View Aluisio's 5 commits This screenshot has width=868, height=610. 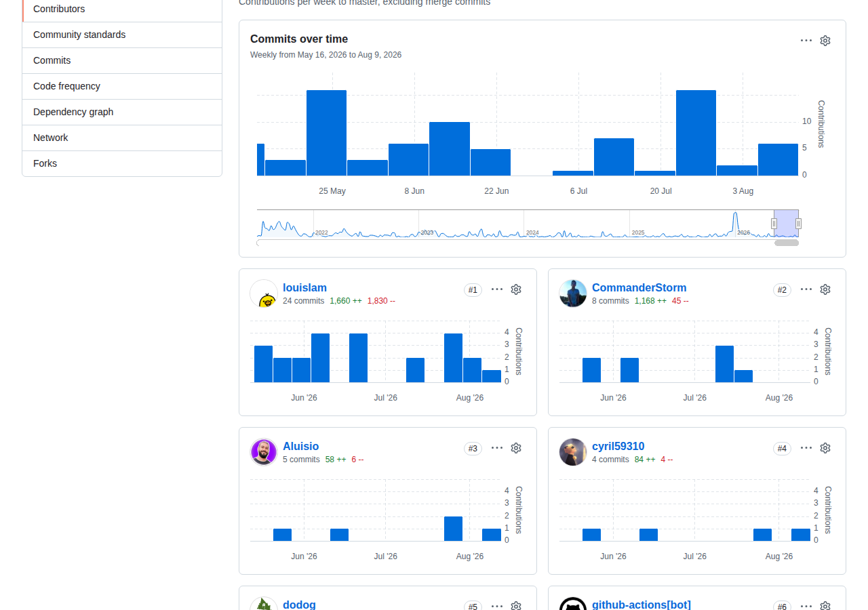pyautogui.click(x=301, y=460)
